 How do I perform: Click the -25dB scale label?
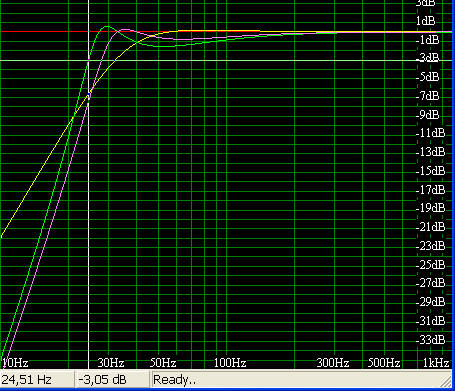(431, 265)
